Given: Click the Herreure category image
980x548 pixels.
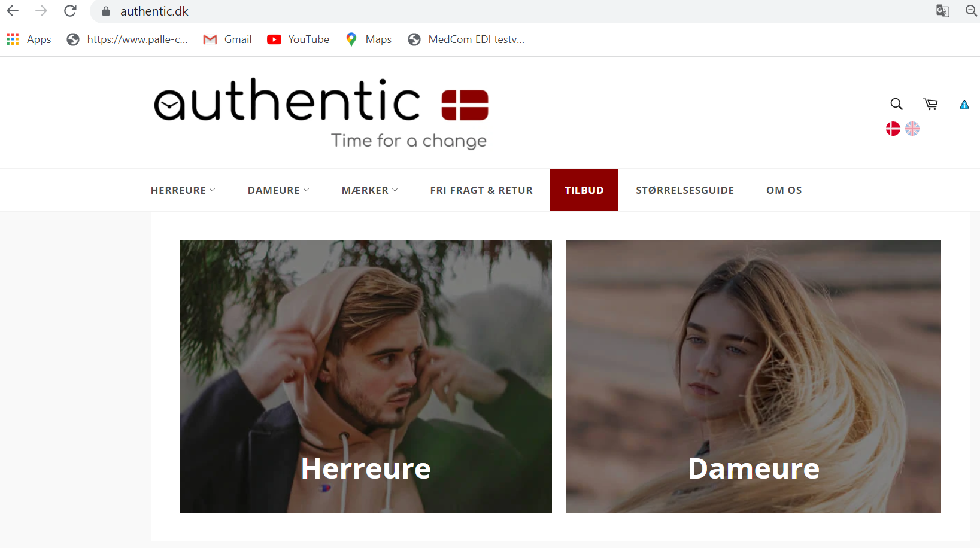Looking at the screenshot, I should point(366,376).
